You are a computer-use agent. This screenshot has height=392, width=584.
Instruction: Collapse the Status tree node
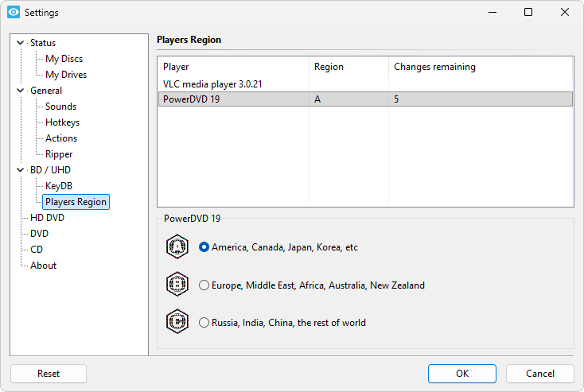click(21, 43)
